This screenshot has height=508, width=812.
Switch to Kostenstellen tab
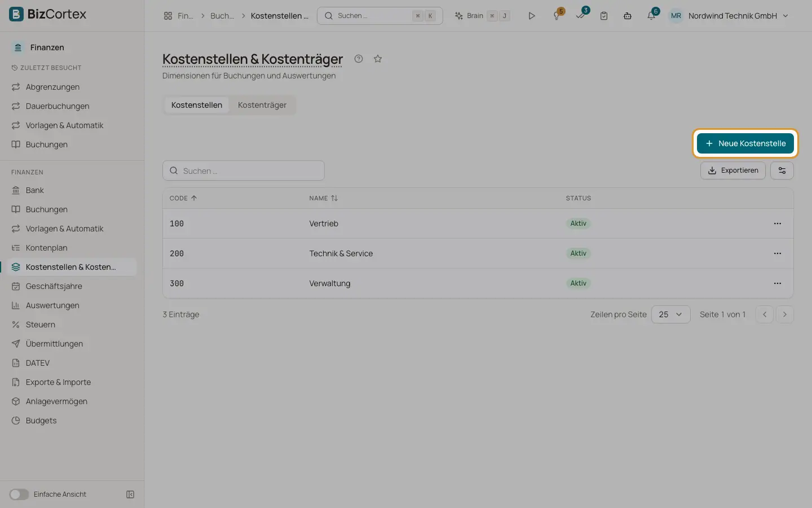pyautogui.click(x=197, y=105)
